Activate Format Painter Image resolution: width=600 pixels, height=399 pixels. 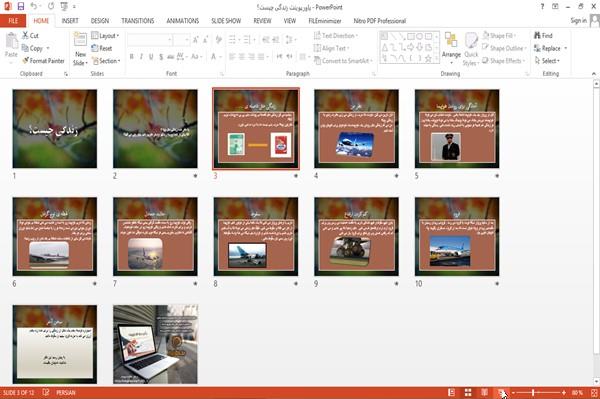pyautogui.click(x=43, y=61)
